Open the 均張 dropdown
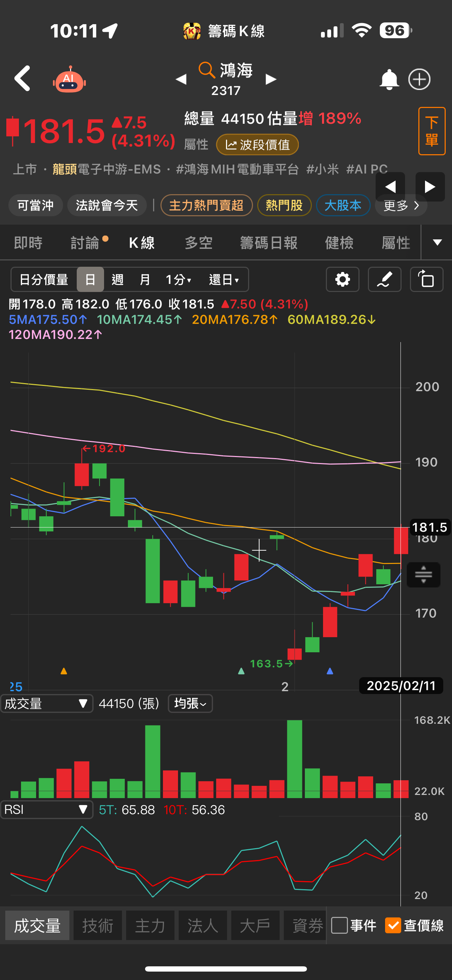 (190, 703)
